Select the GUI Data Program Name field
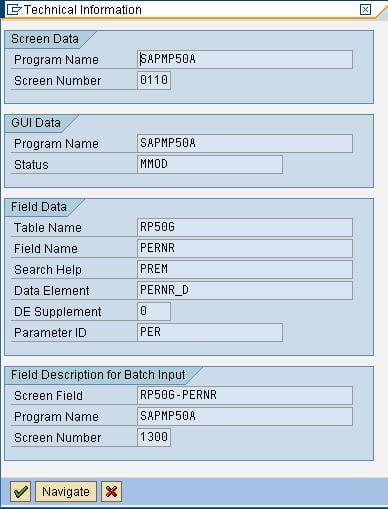Viewport: 388px width, 509px height. coord(245,143)
